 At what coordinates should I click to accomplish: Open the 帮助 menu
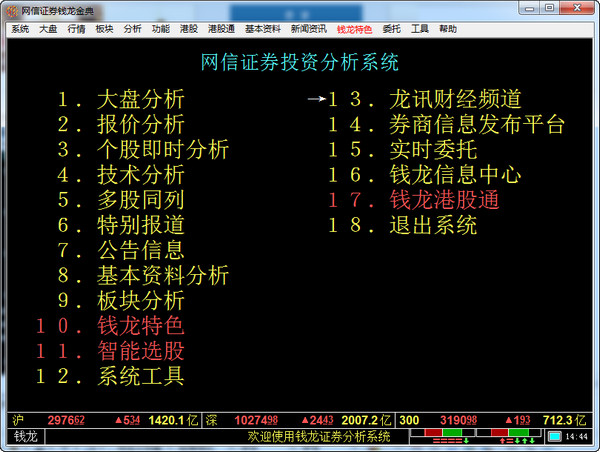click(x=448, y=29)
